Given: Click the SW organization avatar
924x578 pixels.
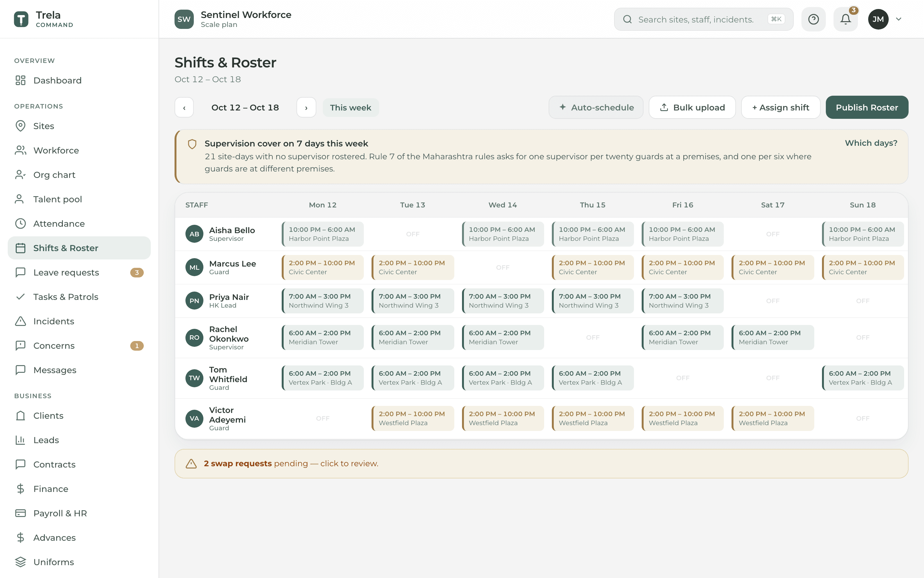Looking at the screenshot, I should tap(184, 19).
